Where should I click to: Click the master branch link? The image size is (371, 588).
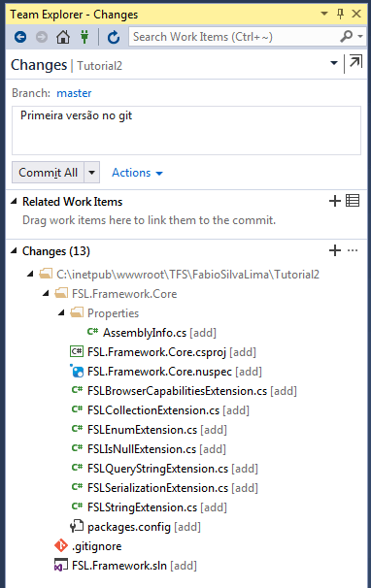[x=74, y=93]
